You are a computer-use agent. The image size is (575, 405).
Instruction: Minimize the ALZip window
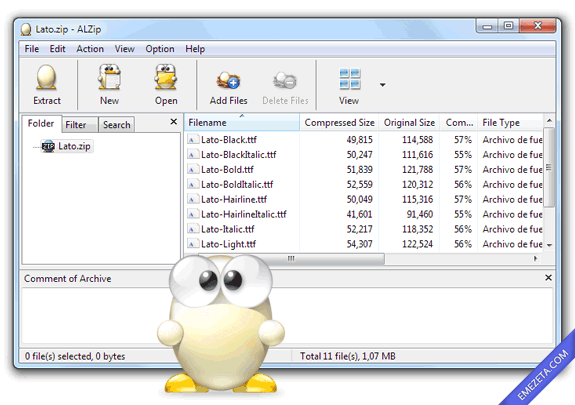pyautogui.click(x=487, y=26)
